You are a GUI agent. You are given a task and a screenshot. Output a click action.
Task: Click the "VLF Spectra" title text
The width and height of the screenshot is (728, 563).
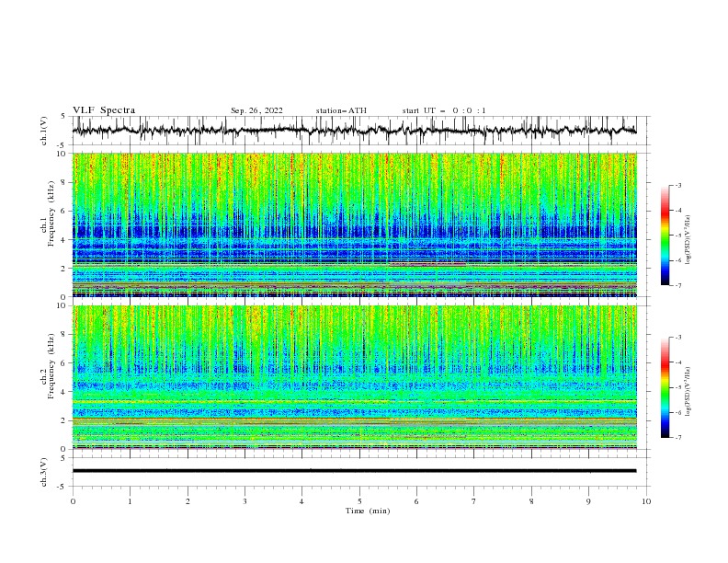(104, 110)
